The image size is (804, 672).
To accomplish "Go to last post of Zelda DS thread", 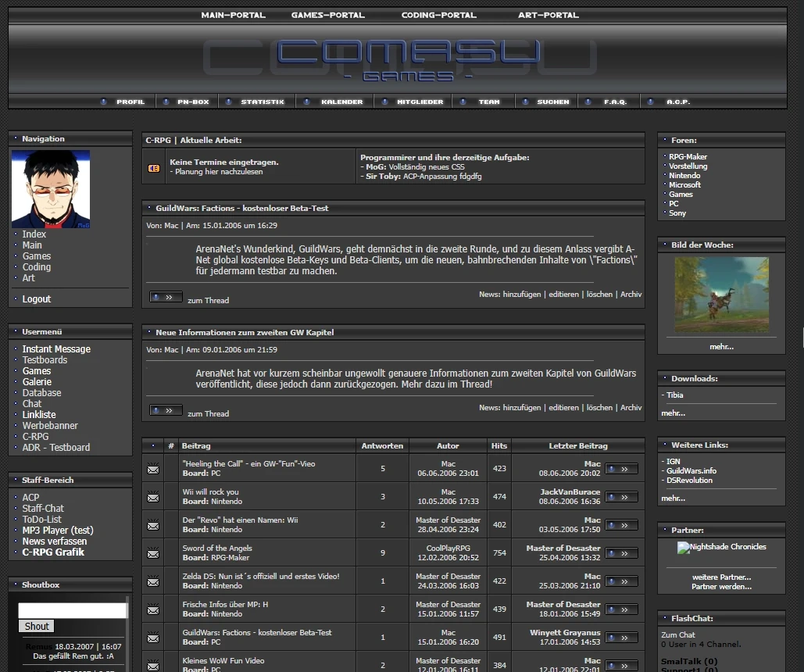I will (x=621, y=581).
